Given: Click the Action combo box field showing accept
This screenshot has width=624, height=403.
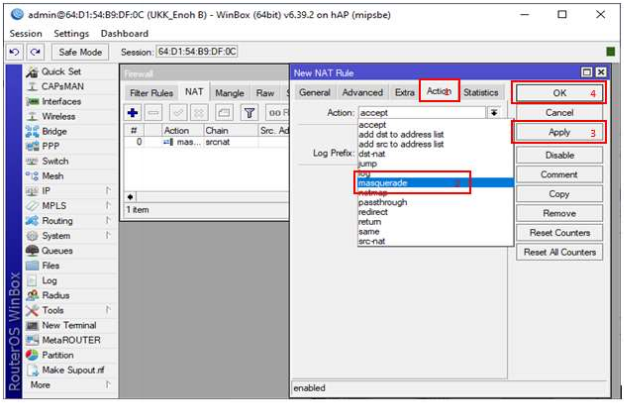Looking at the screenshot, I should pyautogui.click(x=422, y=113).
